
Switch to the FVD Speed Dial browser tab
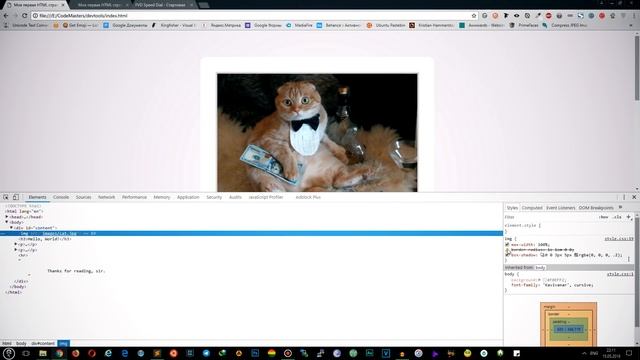162,5
